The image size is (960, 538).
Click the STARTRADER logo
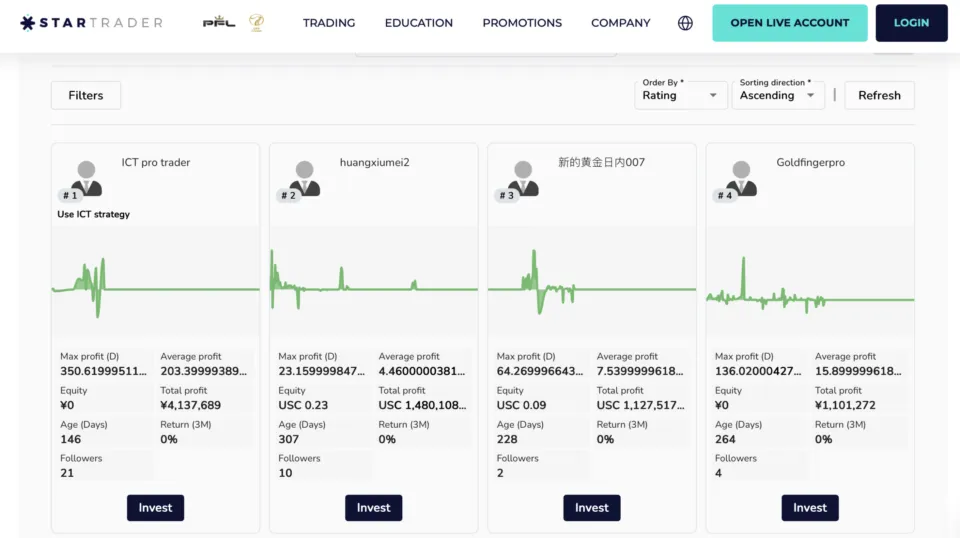(91, 23)
